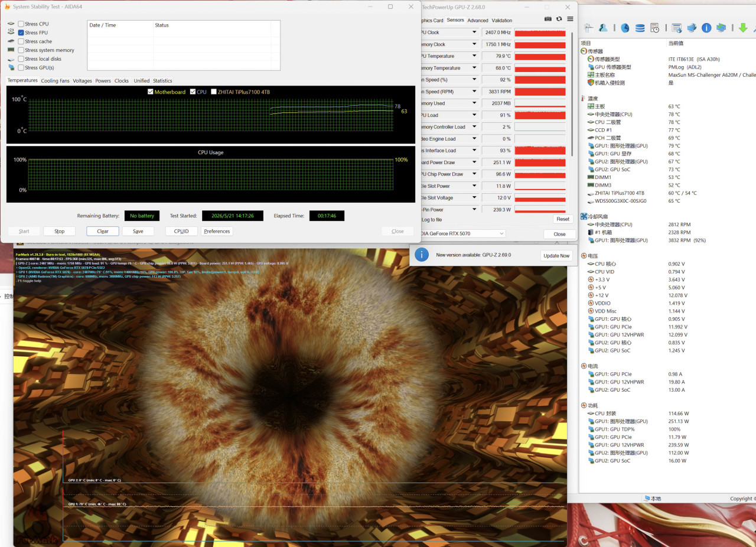Click the AIDA64 report wizard toolbar icon
This screenshot has width=756, height=547.
click(588, 28)
